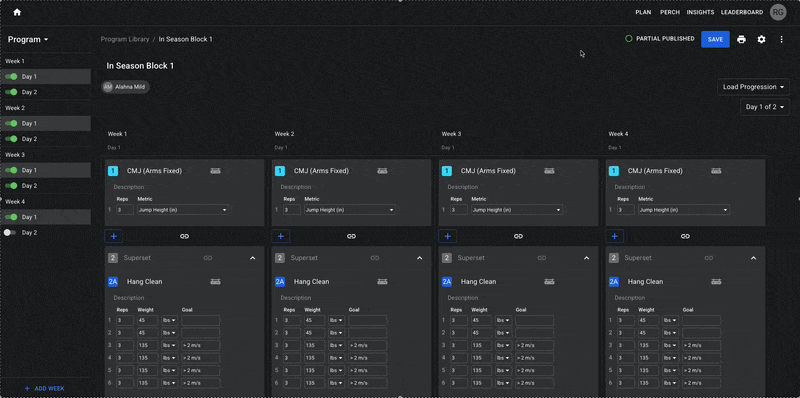Click the Week 4 link icon below CMJ
800x398 pixels.
[x=685, y=236]
